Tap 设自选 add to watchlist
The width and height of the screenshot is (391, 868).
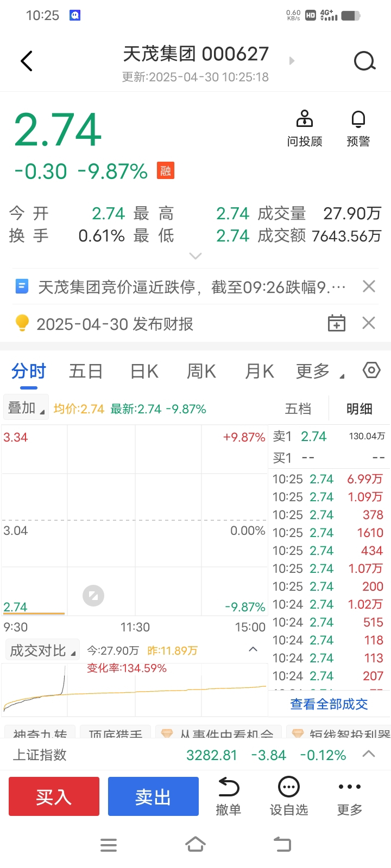click(289, 796)
